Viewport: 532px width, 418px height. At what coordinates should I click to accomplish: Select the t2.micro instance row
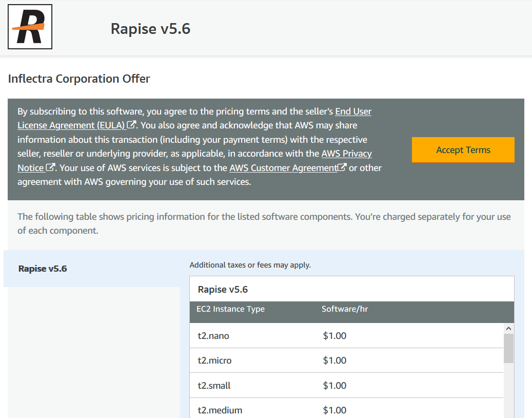214,360
